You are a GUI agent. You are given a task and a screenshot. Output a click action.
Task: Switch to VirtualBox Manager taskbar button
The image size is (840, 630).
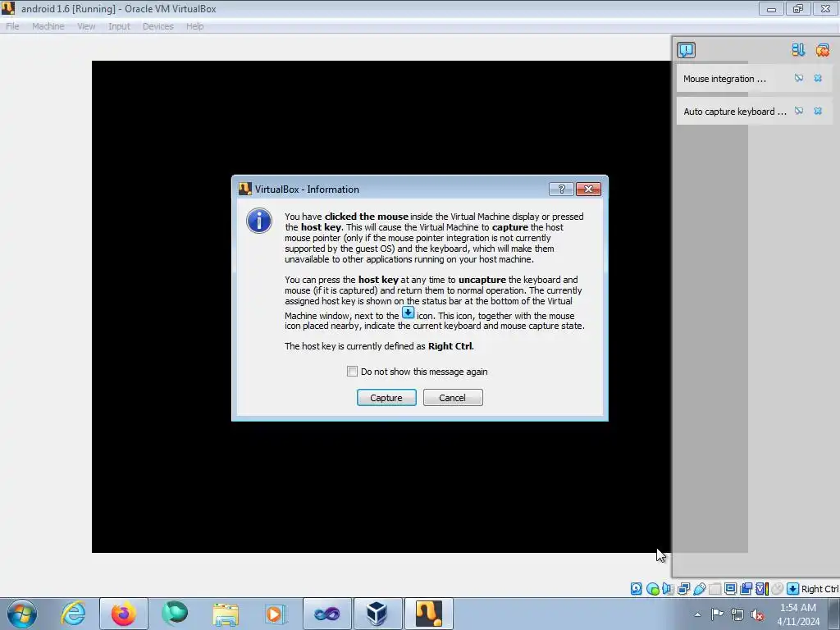(x=377, y=614)
